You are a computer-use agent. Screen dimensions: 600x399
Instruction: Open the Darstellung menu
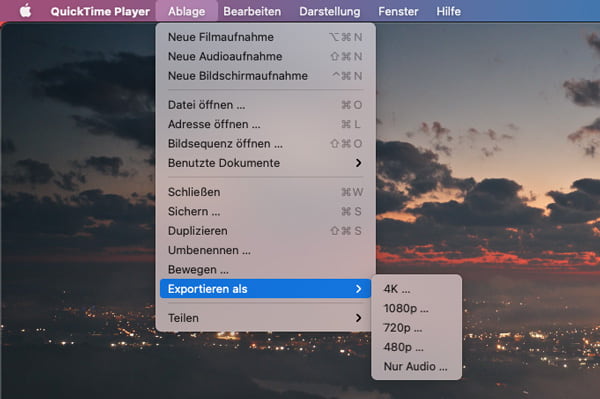(329, 11)
